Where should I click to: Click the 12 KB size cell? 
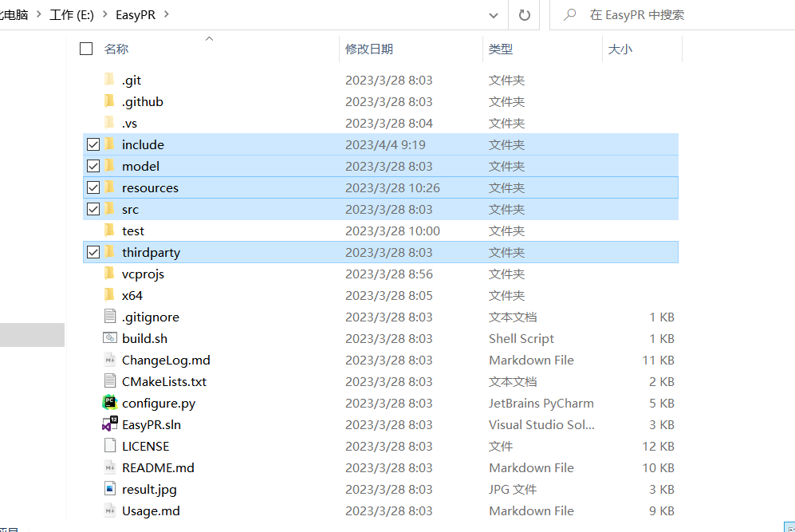658,447
